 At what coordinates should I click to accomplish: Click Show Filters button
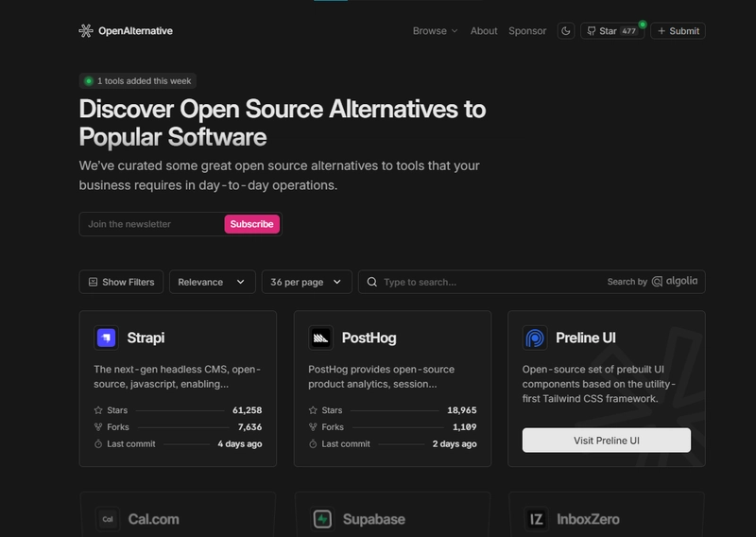click(x=121, y=282)
